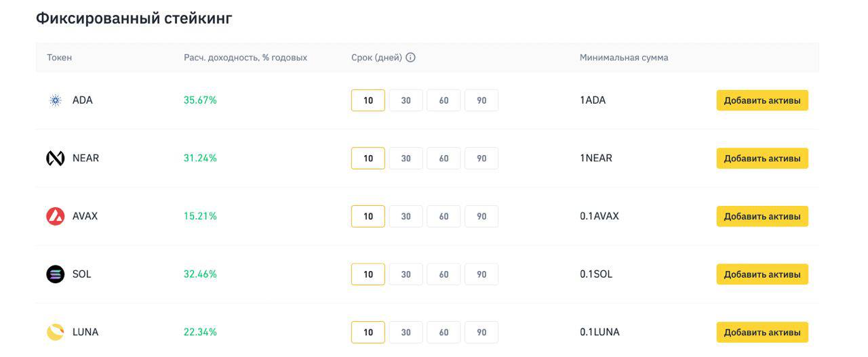Choose 30-day term for SOL
This screenshot has height=357, width=868.
[x=406, y=274]
